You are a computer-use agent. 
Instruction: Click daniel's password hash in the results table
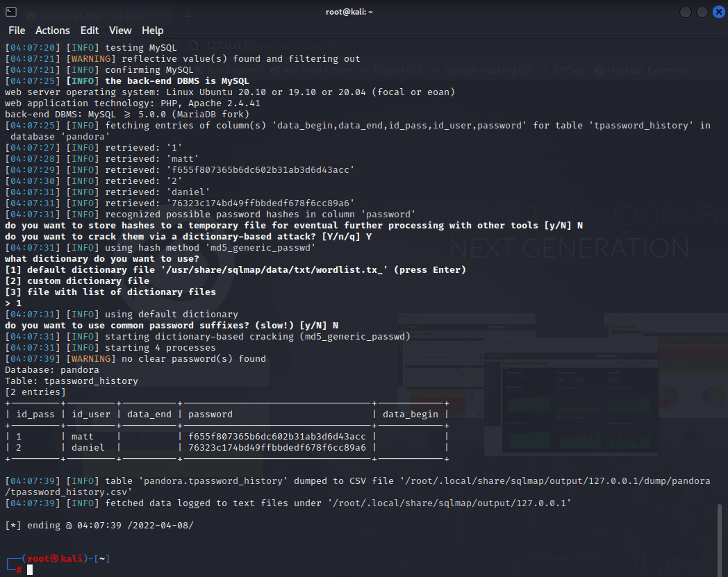tap(276, 448)
